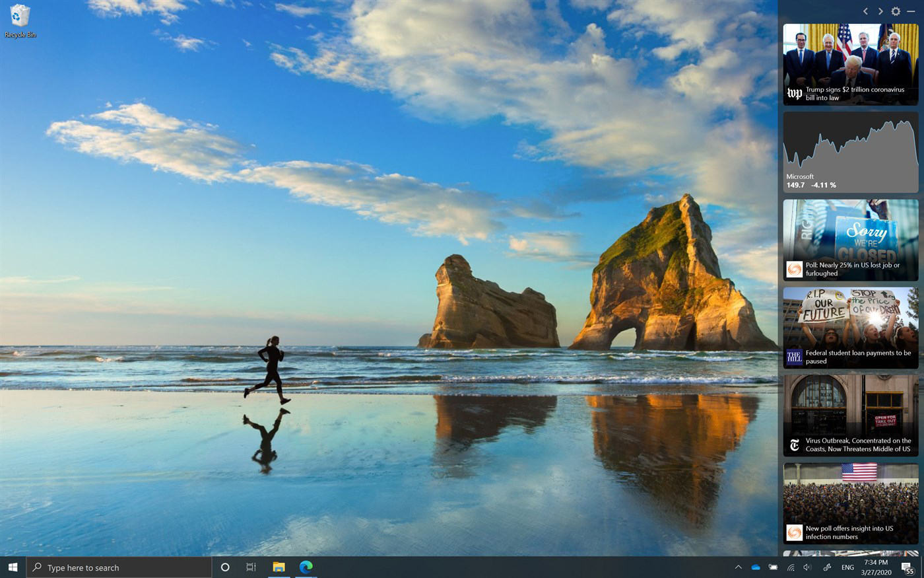Screen dimensions: 924x578
Task: Click the taskbar search box
Action: pyautogui.click(x=119, y=567)
